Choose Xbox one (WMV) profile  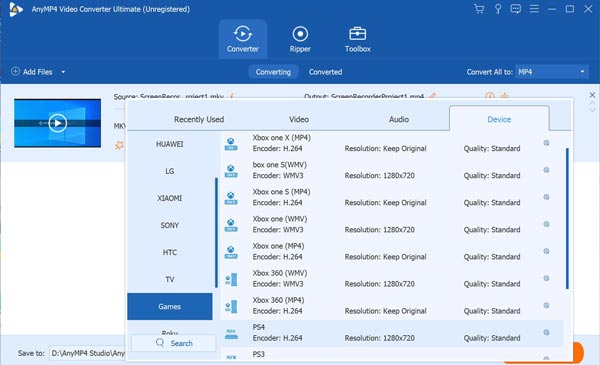[392, 225]
